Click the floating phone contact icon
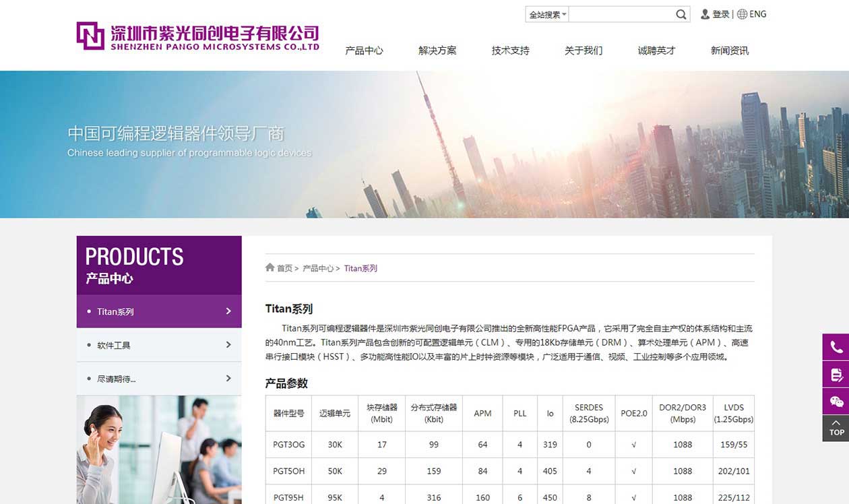This screenshot has height=504, width=849. [836, 347]
